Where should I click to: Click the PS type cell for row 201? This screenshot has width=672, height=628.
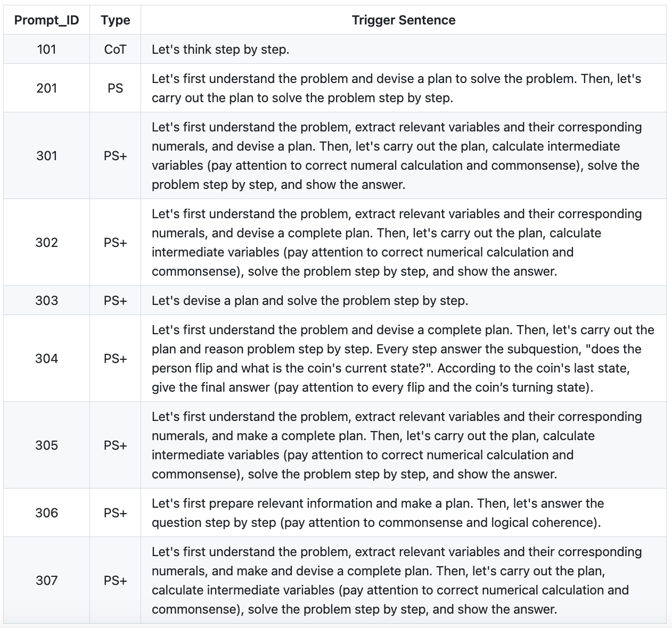115,88
